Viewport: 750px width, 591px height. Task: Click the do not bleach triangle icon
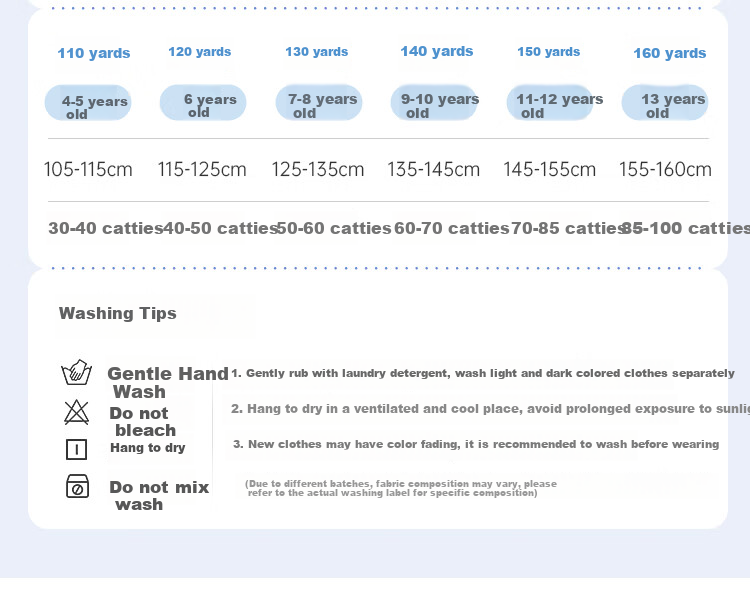(77, 412)
